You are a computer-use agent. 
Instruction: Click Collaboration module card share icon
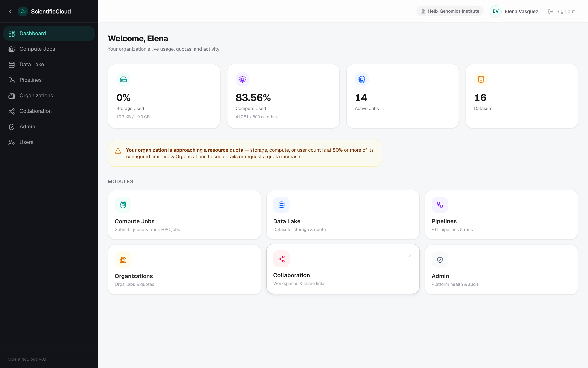pyautogui.click(x=281, y=259)
